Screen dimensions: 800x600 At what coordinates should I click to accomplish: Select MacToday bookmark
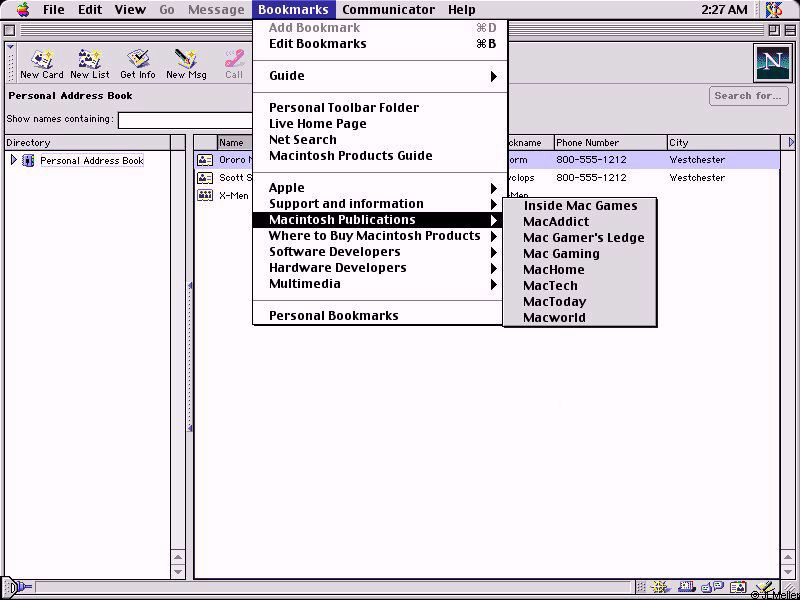pos(580,302)
